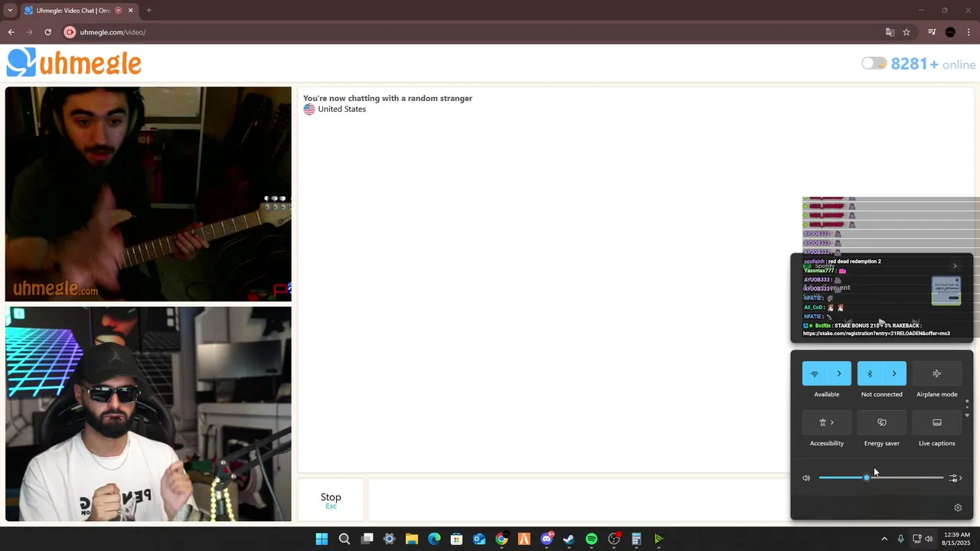Click the Stop chat button
The width and height of the screenshot is (980, 551).
tap(331, 500)
